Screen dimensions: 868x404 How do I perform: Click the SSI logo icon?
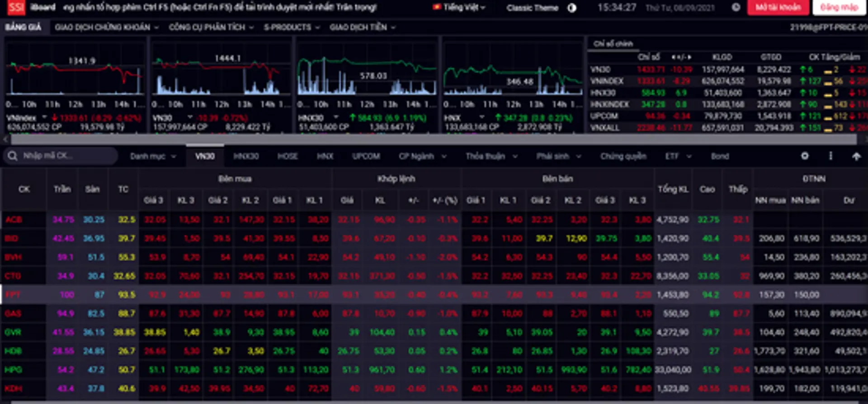(16, 7)
